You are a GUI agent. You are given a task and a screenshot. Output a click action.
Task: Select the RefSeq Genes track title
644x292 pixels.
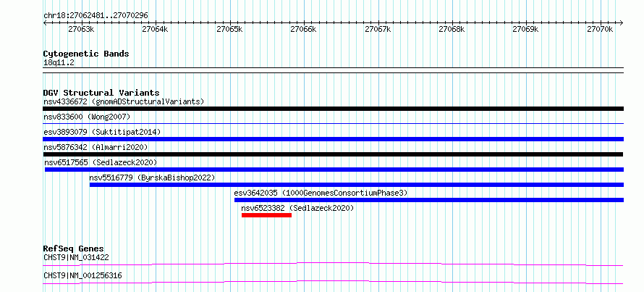[74, 249]
